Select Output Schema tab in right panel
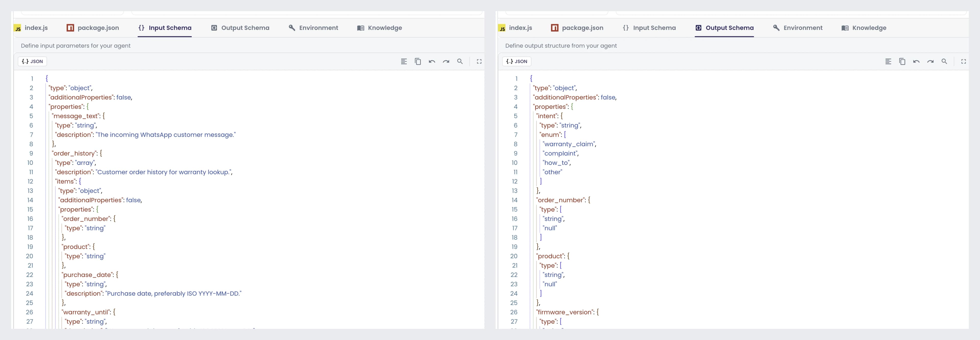 pos(724,28)
